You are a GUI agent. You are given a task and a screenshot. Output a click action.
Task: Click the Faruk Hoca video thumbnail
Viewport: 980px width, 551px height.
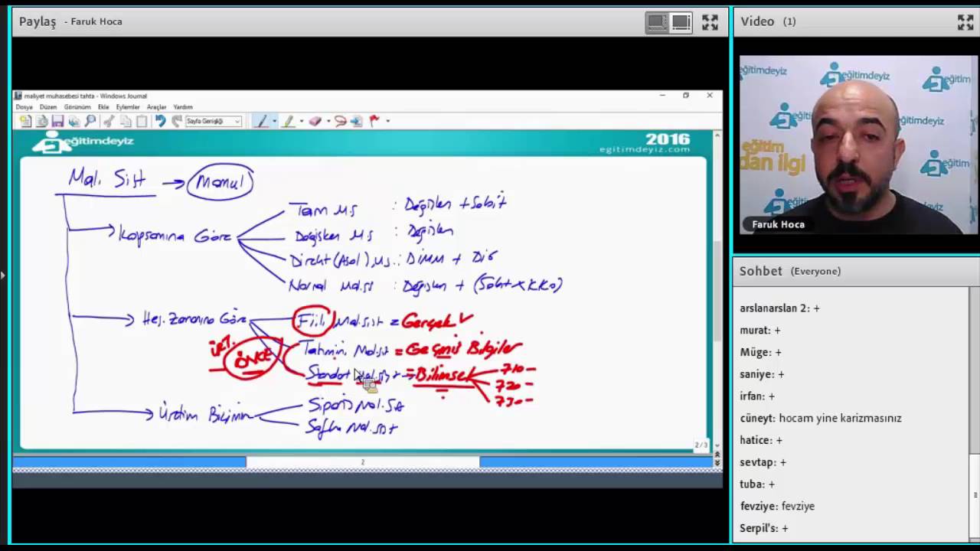[858, 145]
